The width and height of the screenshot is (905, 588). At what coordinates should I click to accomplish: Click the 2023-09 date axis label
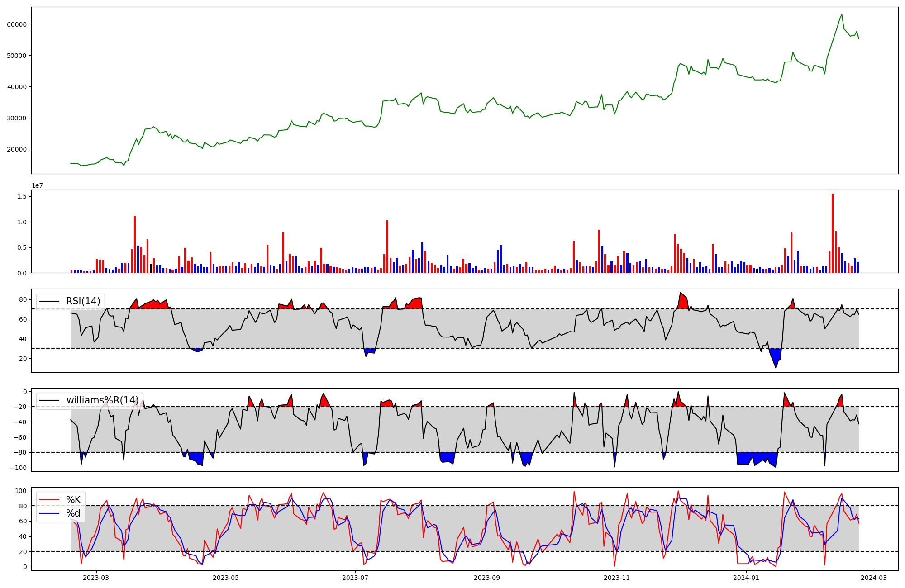click(487, 577)
